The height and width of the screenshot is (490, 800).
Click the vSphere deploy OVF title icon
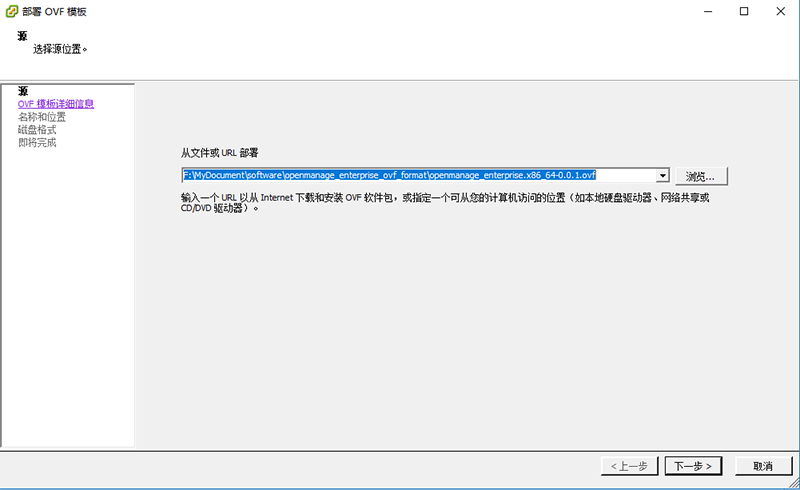tap(12, 11)
